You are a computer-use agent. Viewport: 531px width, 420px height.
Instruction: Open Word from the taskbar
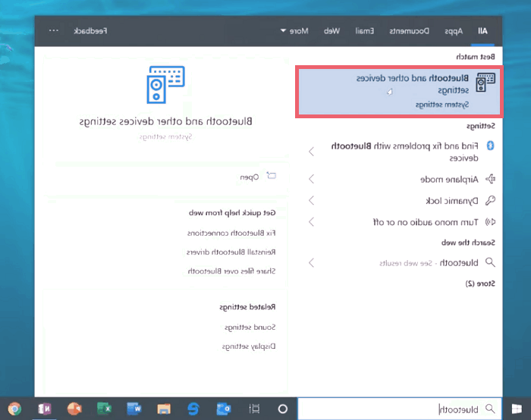point(134,409)
